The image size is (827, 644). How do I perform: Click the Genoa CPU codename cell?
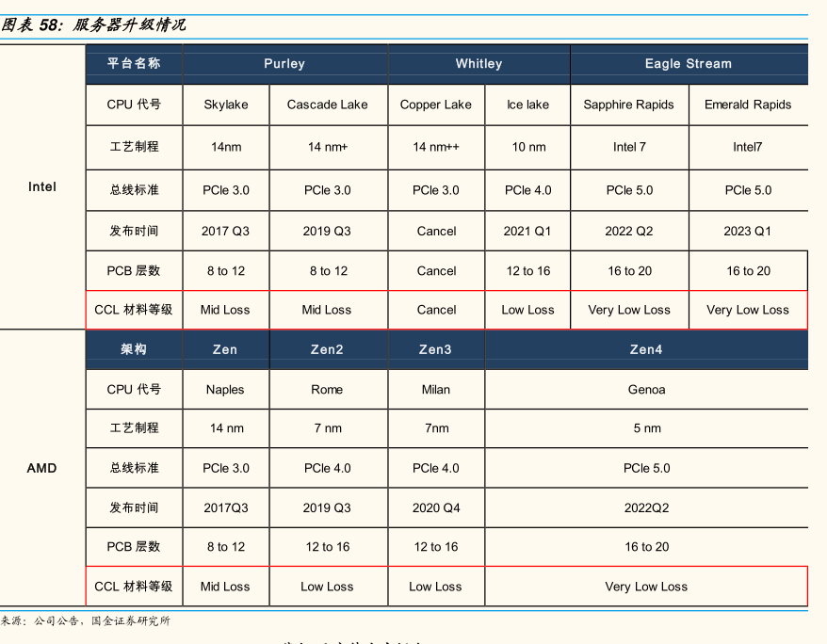click(646, 390)
